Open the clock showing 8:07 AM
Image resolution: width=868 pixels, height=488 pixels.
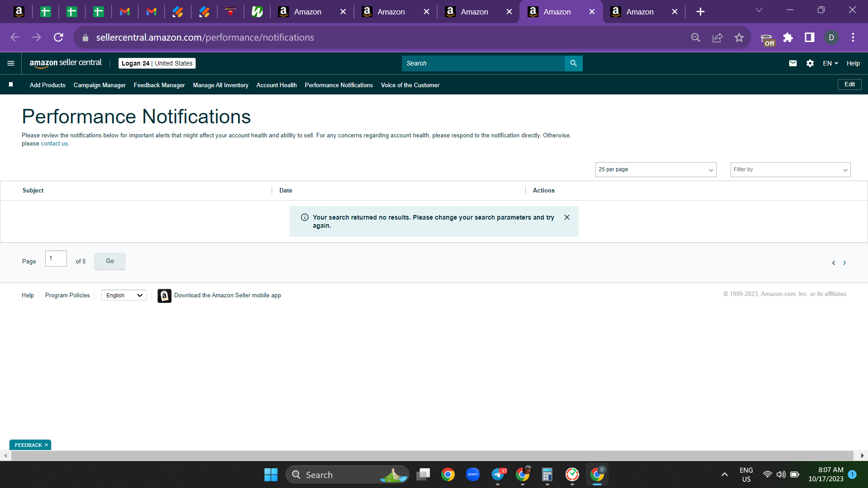[826, 474]
